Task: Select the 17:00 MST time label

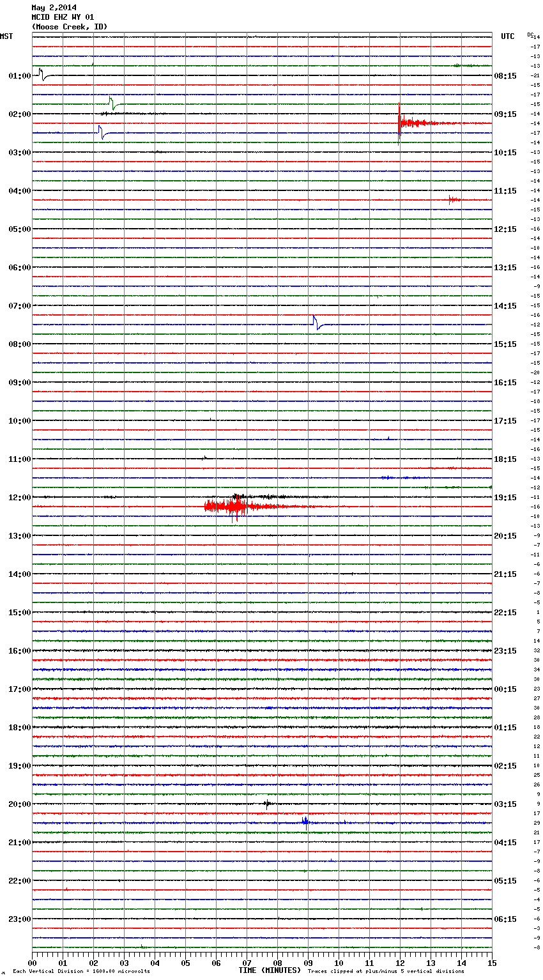Action: [19, 689]
